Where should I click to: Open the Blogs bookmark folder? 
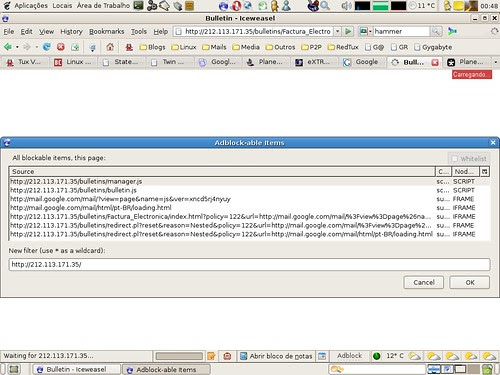(152, 47)
